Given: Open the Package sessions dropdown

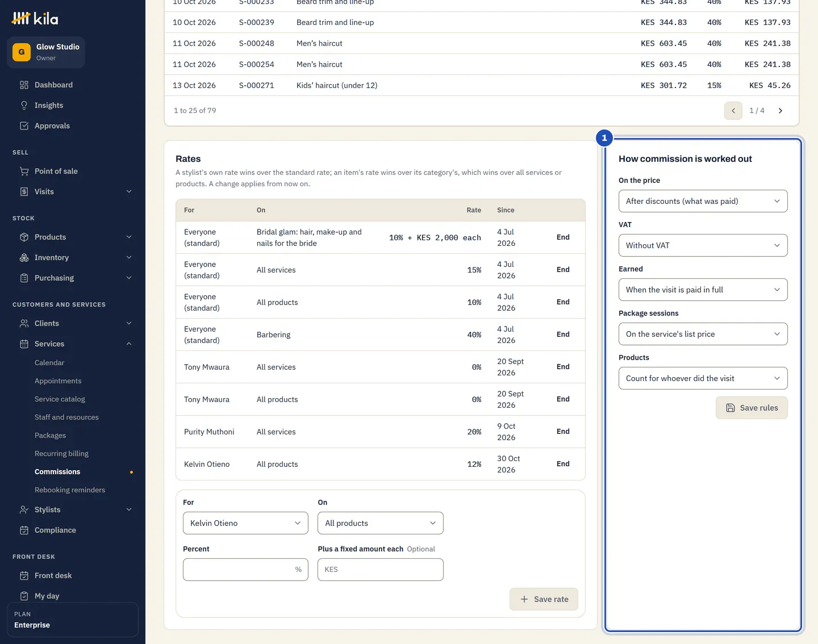Looking at the screenshot, I should pos(703,334).
